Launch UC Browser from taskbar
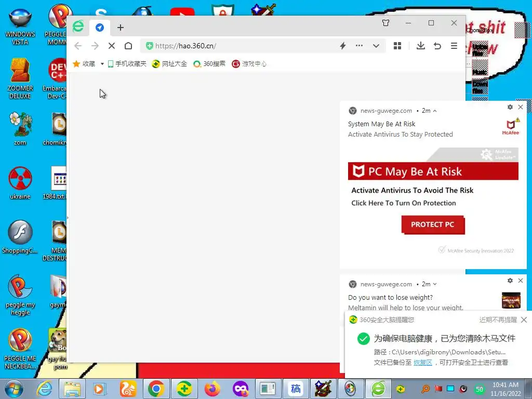The width and height of the screenshot is (532, 399). pyautogui.click(x=128, y=389)
